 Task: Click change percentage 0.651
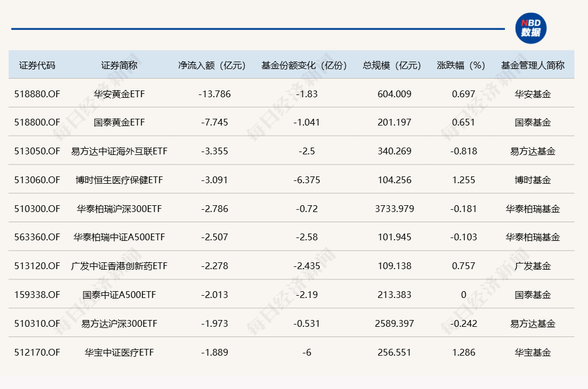coord(464,122)
